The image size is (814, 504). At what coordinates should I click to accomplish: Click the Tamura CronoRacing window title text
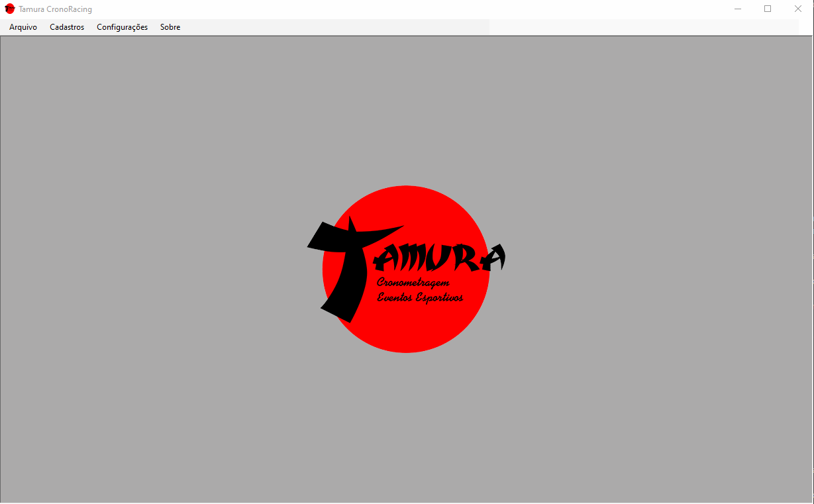[56, 9]
